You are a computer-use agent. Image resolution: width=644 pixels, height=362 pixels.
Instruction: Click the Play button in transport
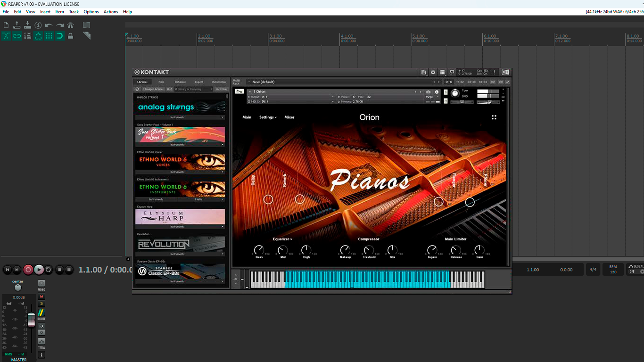39,270
